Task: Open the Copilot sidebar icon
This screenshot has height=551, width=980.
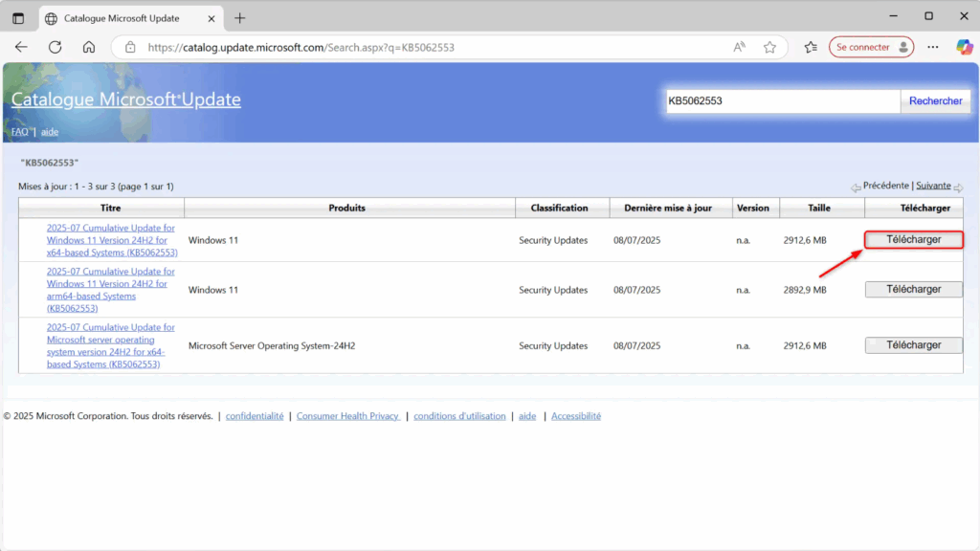Action: coord(965,47)
